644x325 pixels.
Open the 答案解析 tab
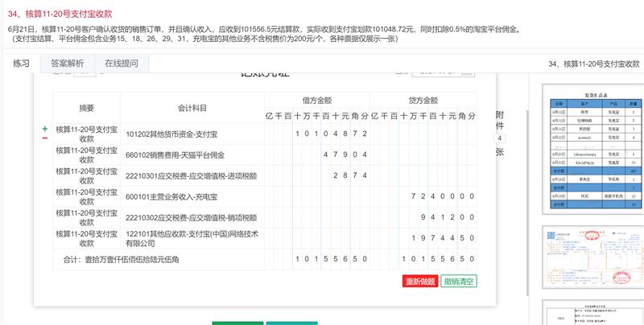tap(67, 64)
